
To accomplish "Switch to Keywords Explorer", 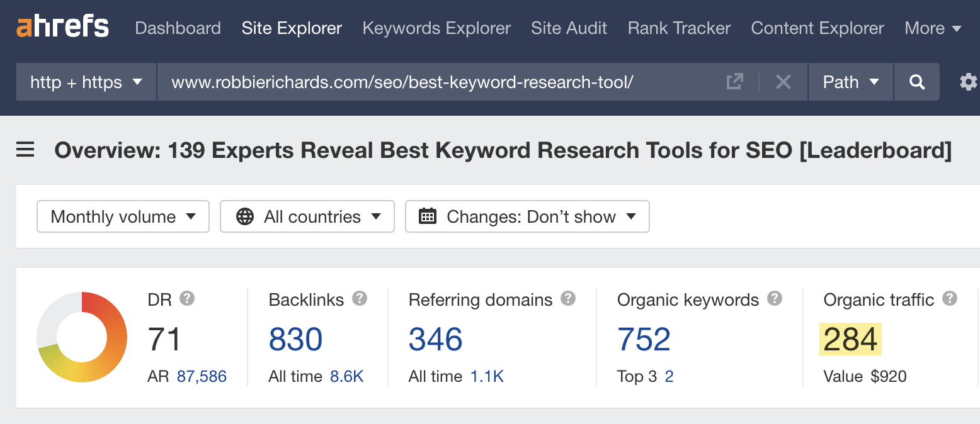I will [x=436, y=28].
